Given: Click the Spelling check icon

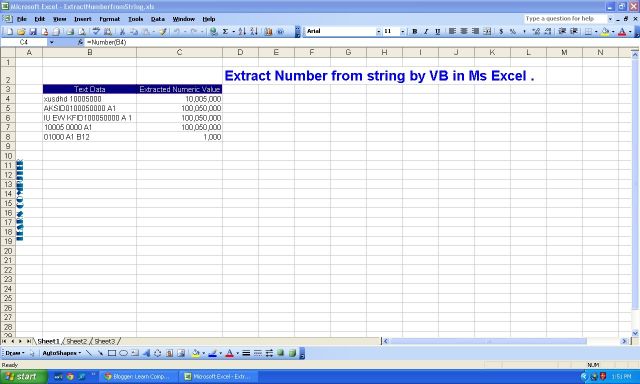Looking at the screenshot, I should (x=96, y=31).
